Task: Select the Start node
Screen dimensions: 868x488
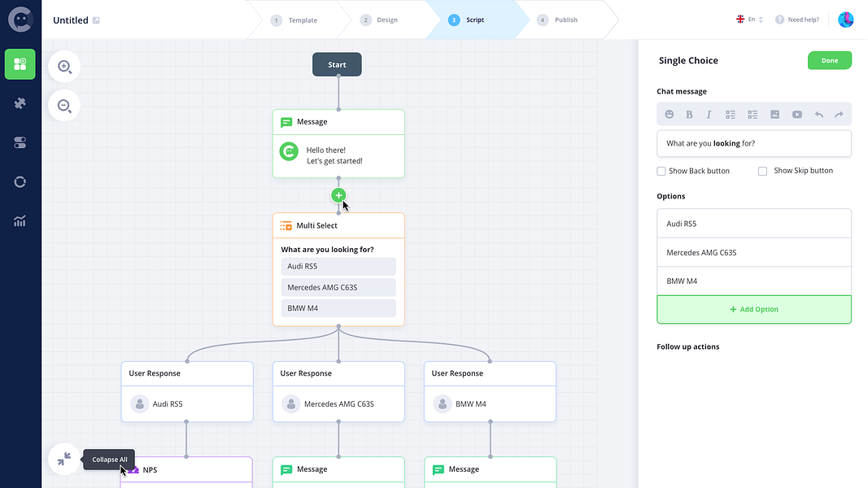Action: 337,64
